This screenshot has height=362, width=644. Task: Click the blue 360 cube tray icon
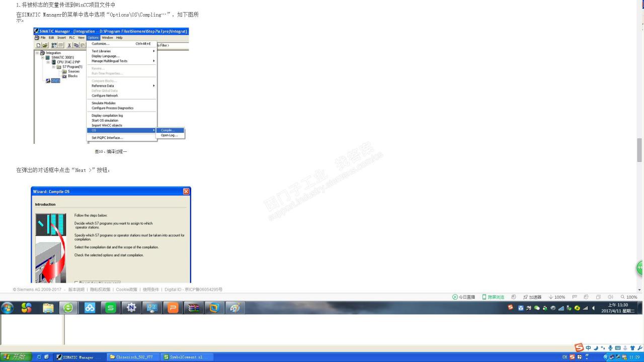[521, 308]
